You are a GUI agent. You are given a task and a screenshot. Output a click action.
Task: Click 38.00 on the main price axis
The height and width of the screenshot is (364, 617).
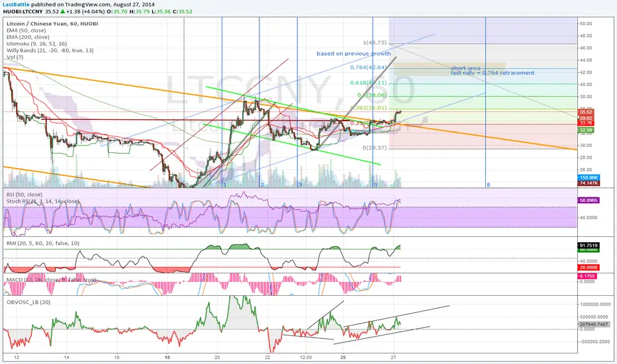[x=585, y=97]
